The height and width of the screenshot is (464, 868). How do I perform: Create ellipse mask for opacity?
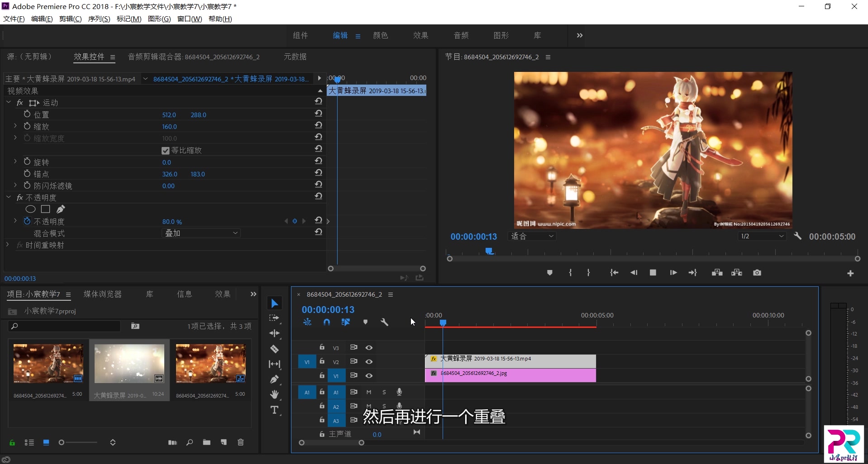click(30, 209)
